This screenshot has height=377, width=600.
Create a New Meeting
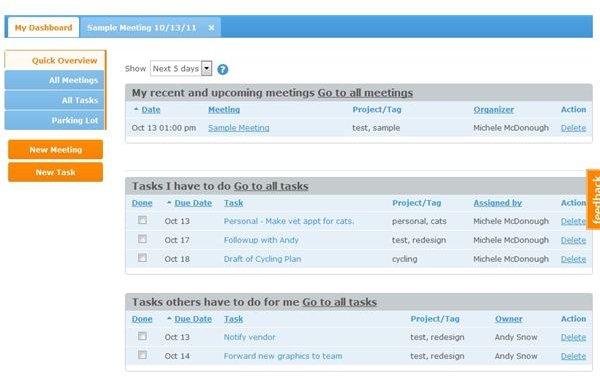coord(55,150)
